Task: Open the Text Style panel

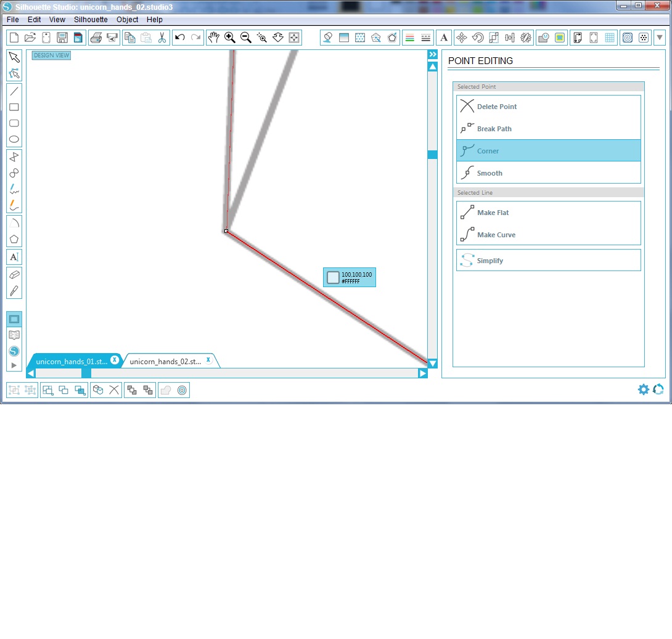Action: pos(444,38)
